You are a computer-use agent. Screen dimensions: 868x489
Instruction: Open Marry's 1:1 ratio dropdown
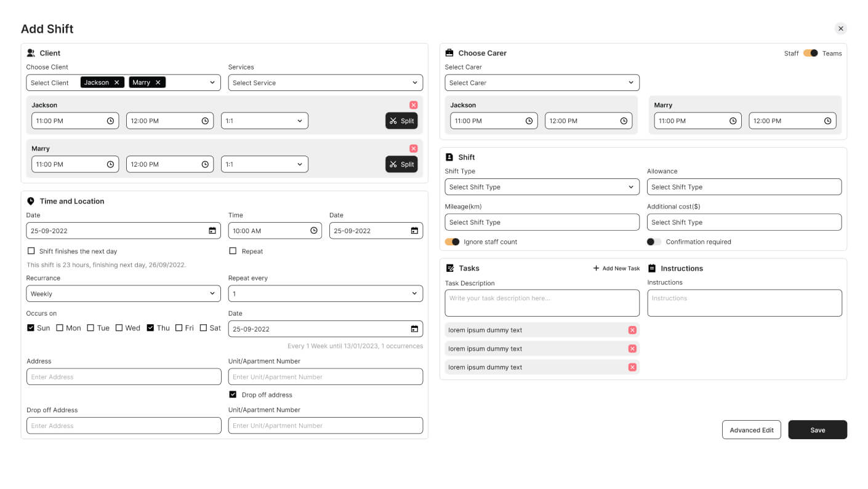pyautogui.click(x=265, y=164)
